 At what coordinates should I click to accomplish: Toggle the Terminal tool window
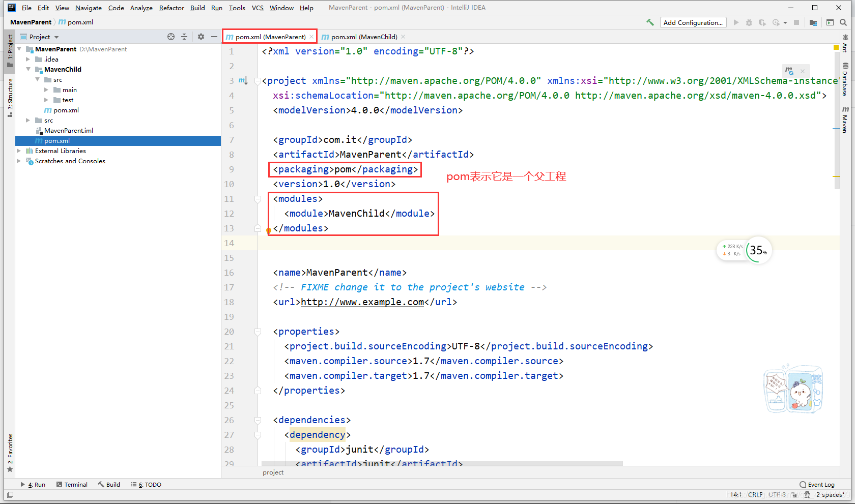click(72, 485)
